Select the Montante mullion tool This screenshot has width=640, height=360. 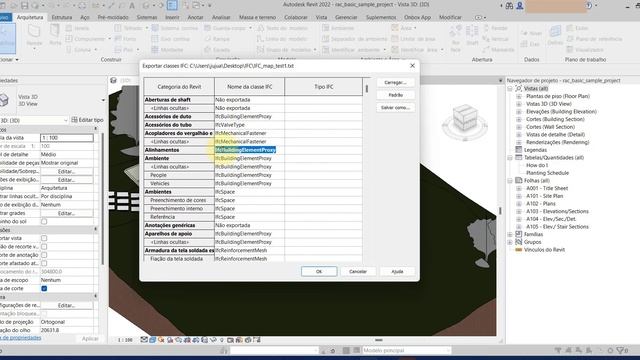point(167,49)
